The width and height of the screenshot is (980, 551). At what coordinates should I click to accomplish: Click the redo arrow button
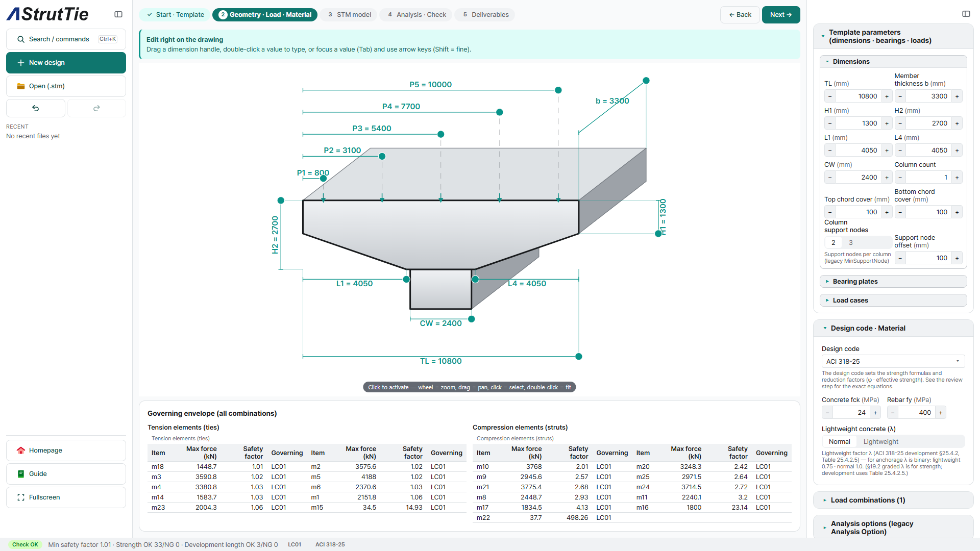click(96, 108)
